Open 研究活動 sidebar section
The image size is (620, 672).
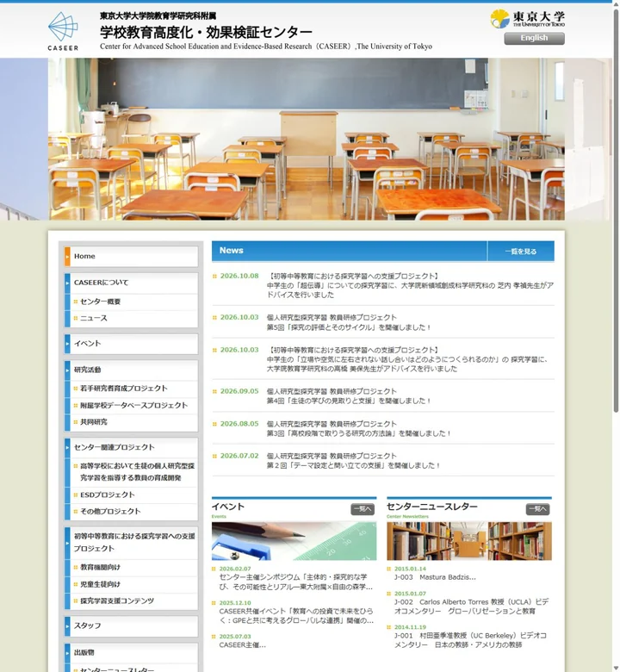[131, 370]
